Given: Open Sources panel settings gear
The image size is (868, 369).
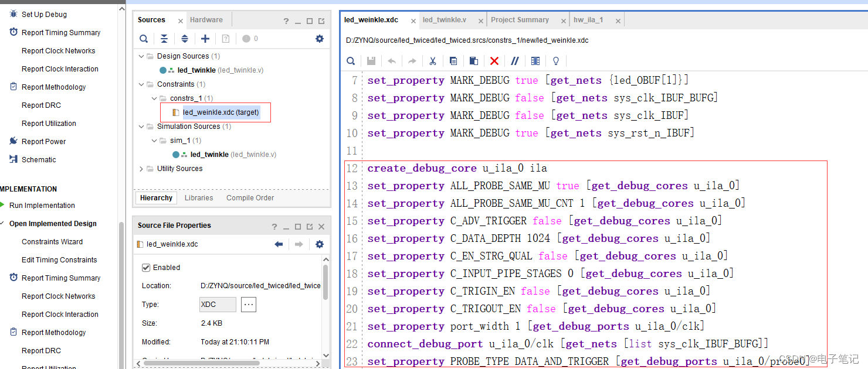Looking at the screenshot, I should 320,39.
